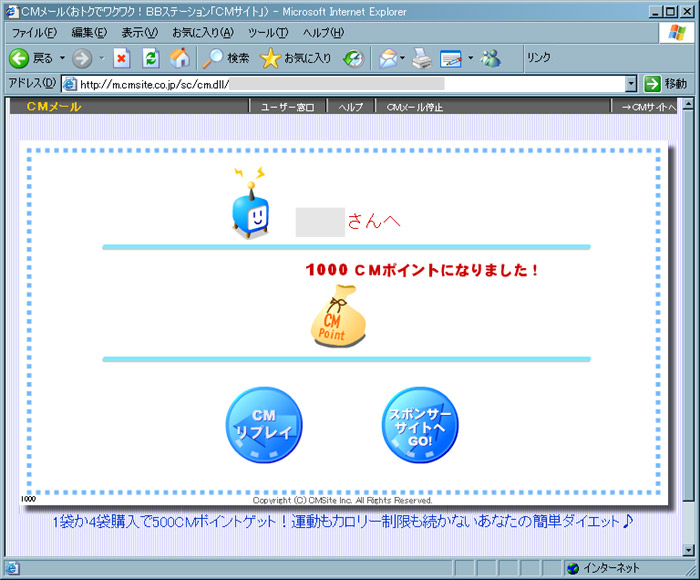Screen dimensions: 700x580
Task: Click the scrollbar up arrow
Action: [x=688, y=104]
